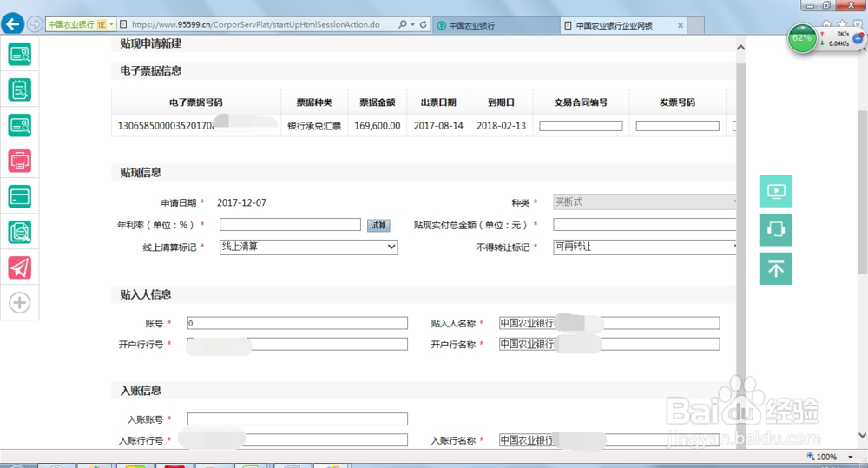Click the back-to-top arrow button
Viewport: 868px width, 468px height.
point(775,268)
